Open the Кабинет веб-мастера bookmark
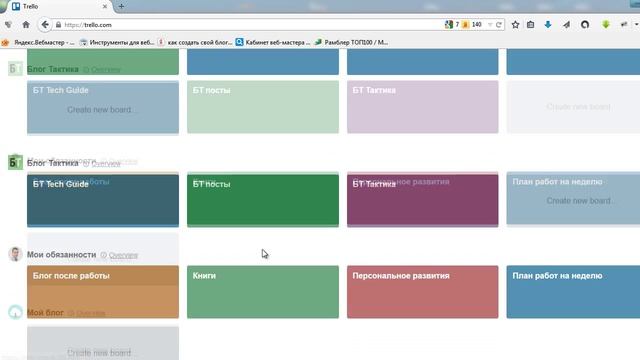The width and height of the screenshot is (640, 360). [x=273, y=42]
